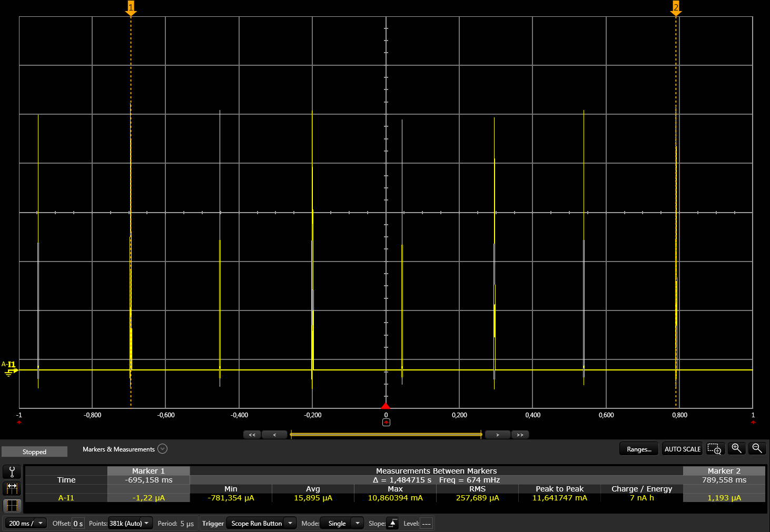The width and height of the screenshot is (770, 532).
Task: Click the Period 5 µs readout
Action: pyautogui.click(x=176, y=524)
